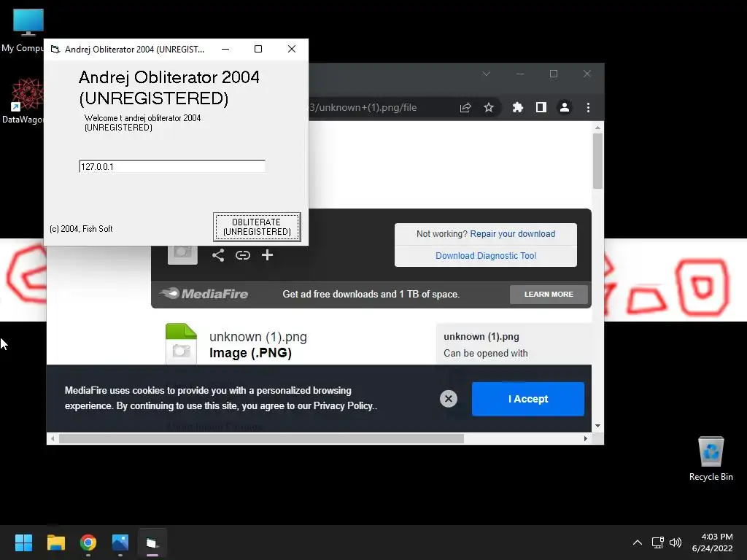Click the MediaFire logo

coord(204,294)
